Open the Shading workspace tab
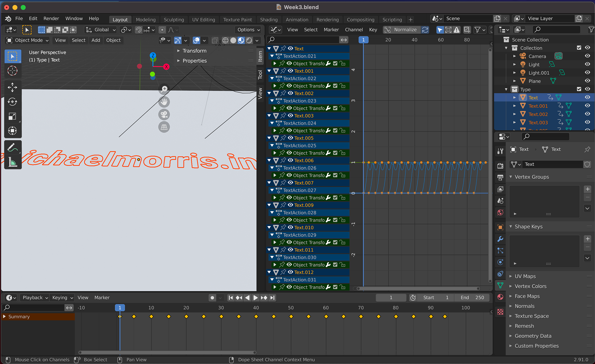The width and height of the screenshot is (595, 364). 269,20
